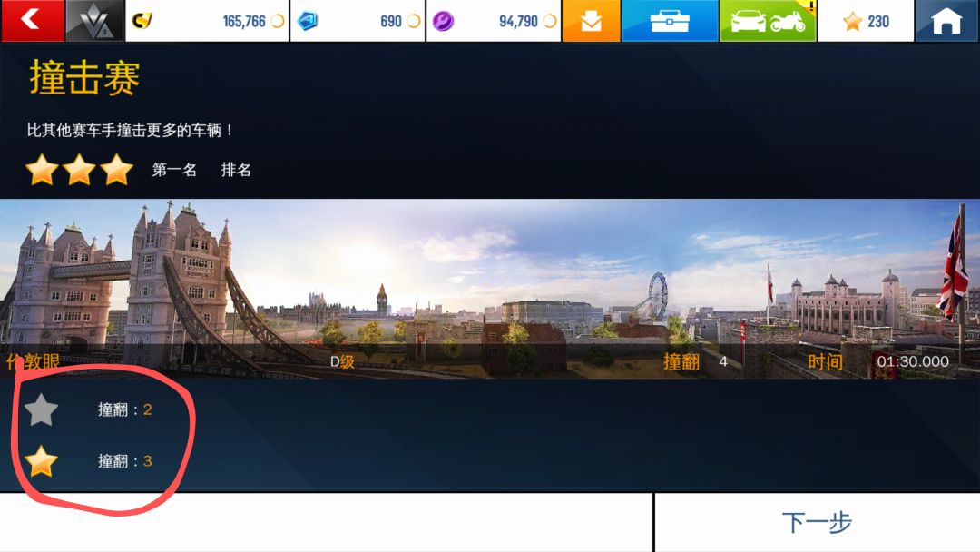The width and height of the screenshot is (980, 552).
Task: Tap the 时间 01:30.000 timer display
Action: [878, 361]
